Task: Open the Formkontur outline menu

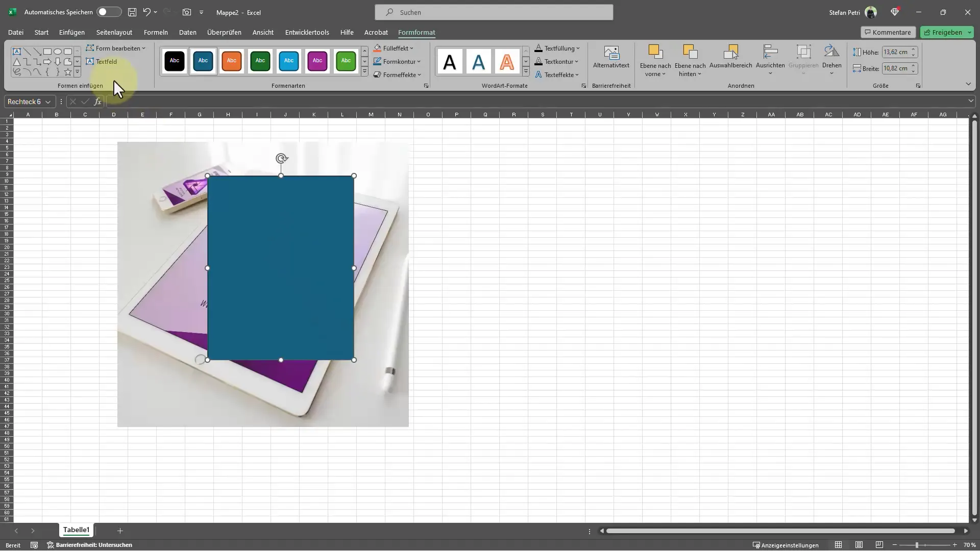Action: (397, 61)
